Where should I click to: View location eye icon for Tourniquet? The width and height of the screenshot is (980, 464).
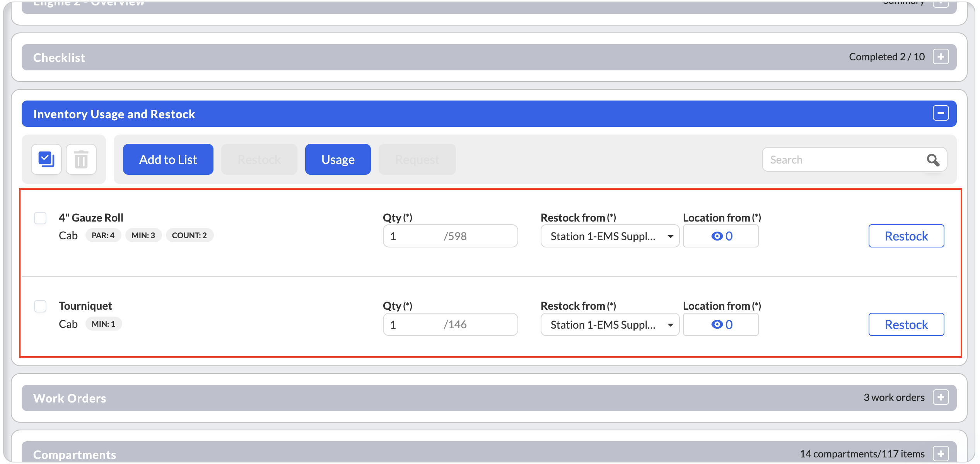[x=717, y=324]
